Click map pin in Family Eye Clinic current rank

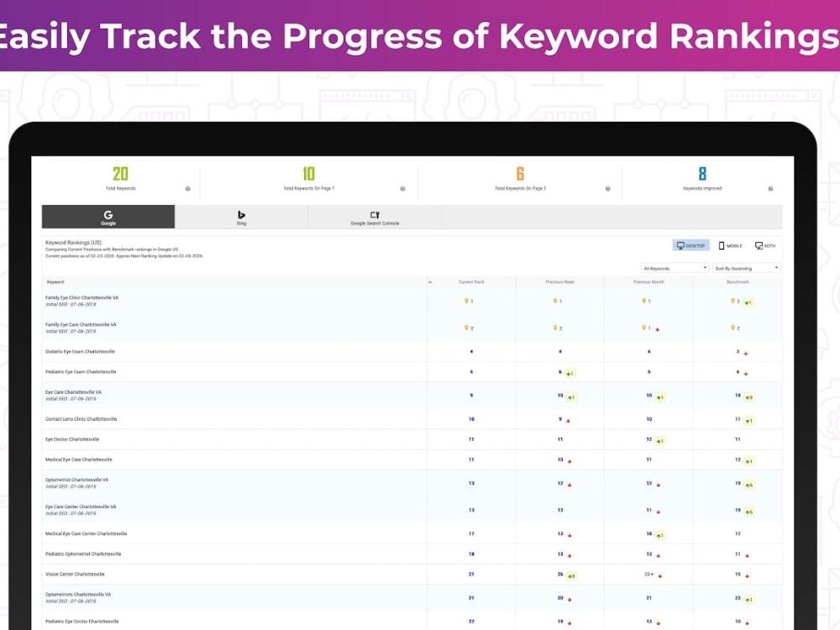click(466, 301)
